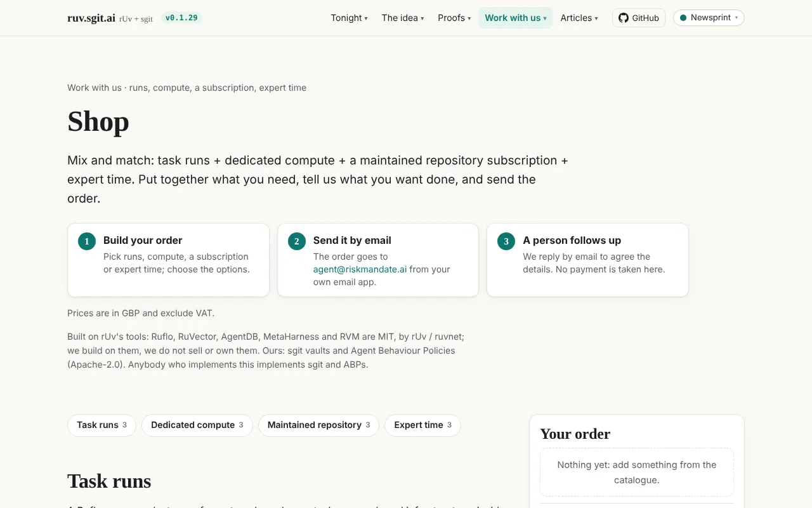
Task: Select 'A person follows up' step heading
Action: point(572,240)
